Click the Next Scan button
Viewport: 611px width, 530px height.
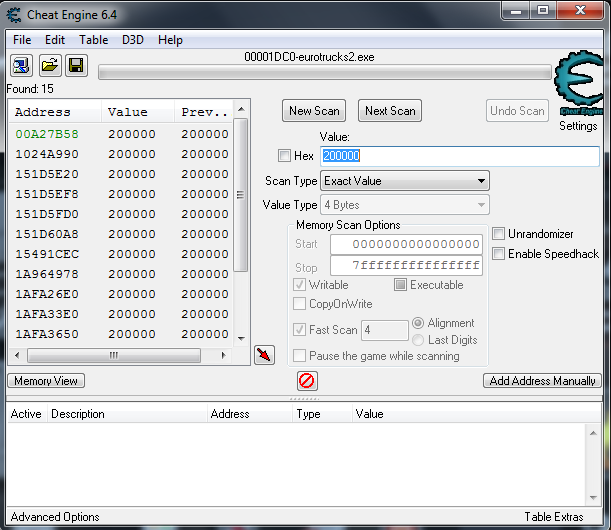click(390, 111)
